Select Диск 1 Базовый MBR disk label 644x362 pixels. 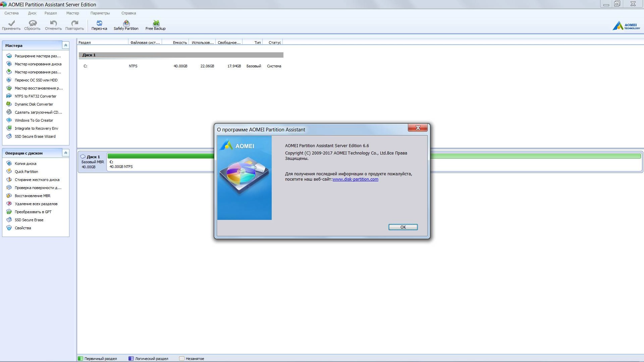pyautogui.click(x=92, y=162)
